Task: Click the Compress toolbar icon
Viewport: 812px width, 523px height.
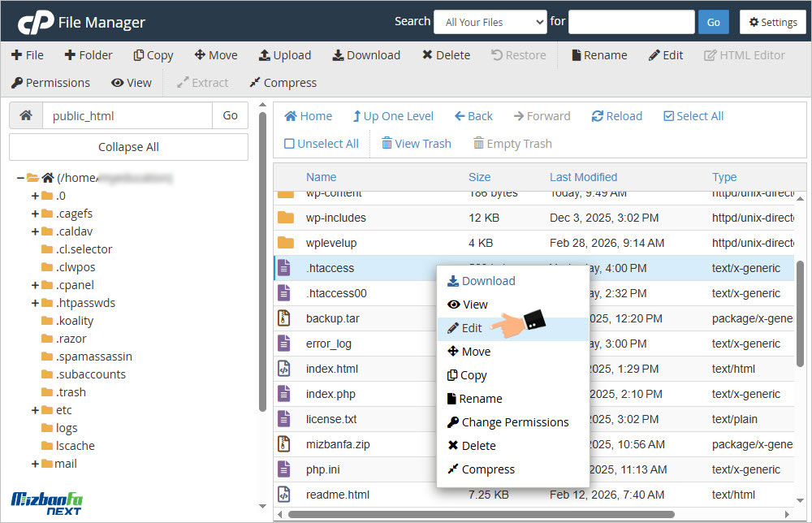Action: [255, 83]
